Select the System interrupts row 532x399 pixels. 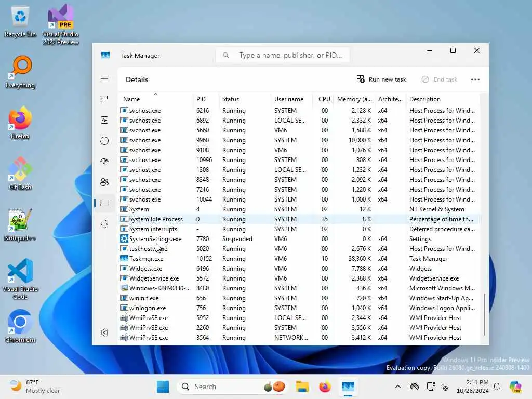299,229
